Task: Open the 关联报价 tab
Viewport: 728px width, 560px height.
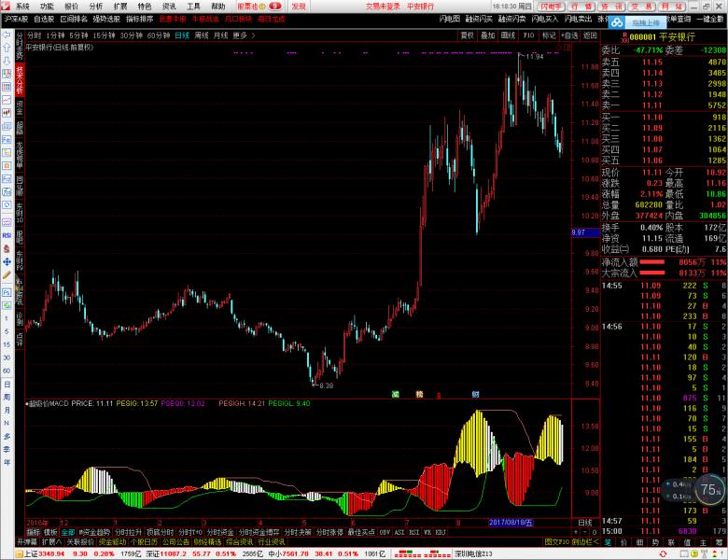Action: (80, 542)
